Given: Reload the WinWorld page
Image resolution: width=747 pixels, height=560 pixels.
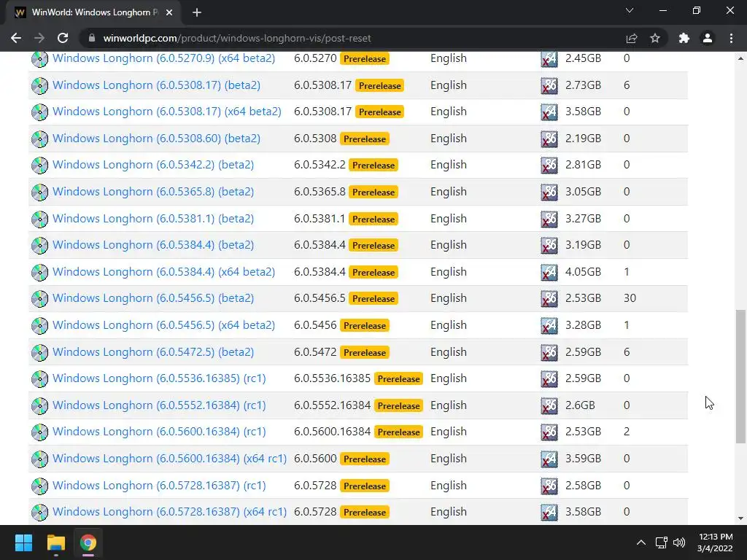Looking at the screenshot, I should [x=63, y=38].
